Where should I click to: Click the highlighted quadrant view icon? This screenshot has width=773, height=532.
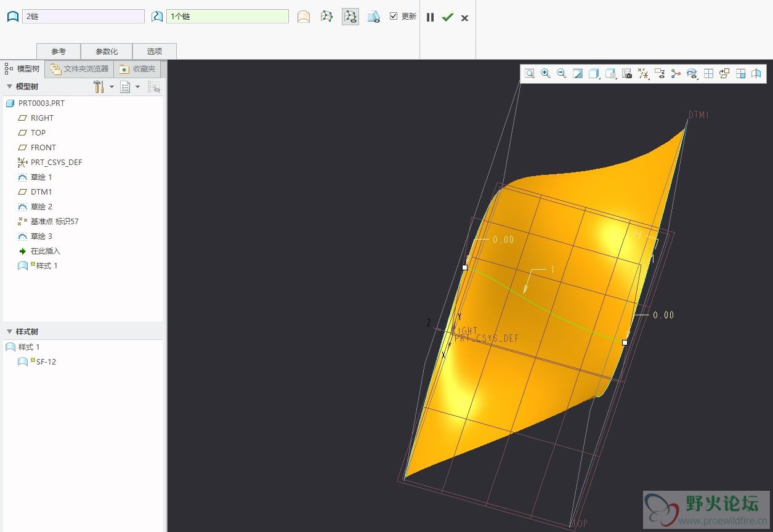740,73
